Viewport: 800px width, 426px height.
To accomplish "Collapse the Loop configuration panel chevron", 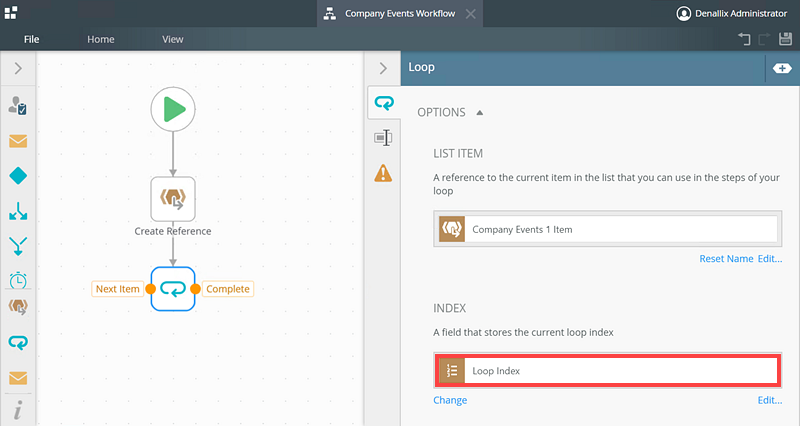I will coord(383,68).
